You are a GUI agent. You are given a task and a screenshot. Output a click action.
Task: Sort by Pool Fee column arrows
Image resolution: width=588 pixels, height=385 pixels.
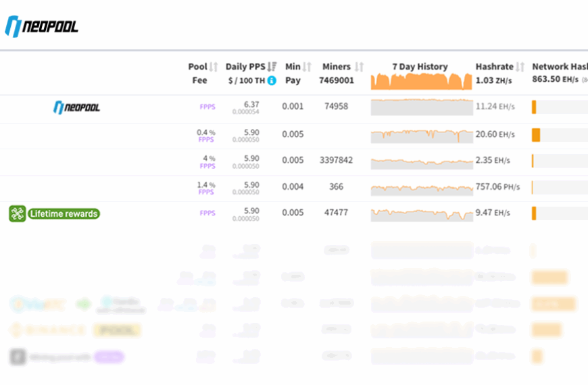tap(214, 67)
